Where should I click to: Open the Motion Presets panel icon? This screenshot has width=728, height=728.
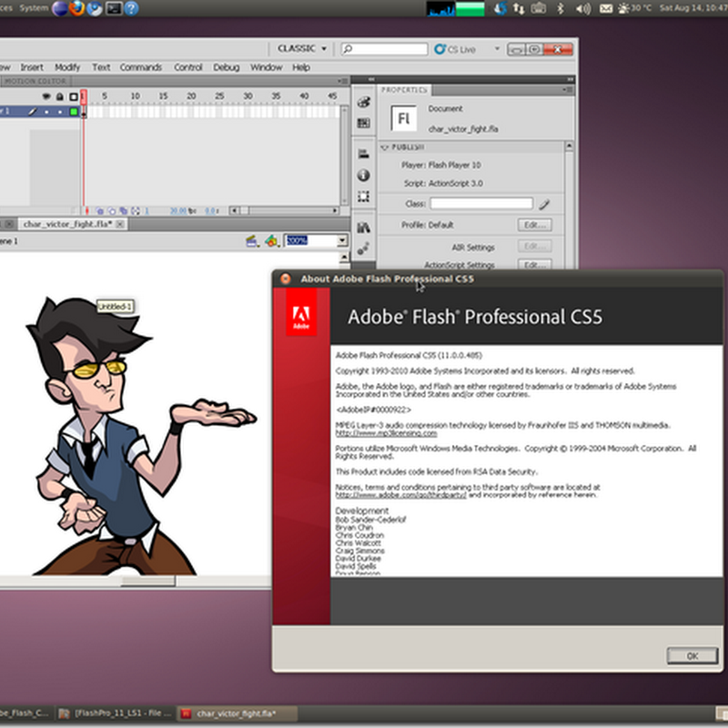tap(363, 248)
